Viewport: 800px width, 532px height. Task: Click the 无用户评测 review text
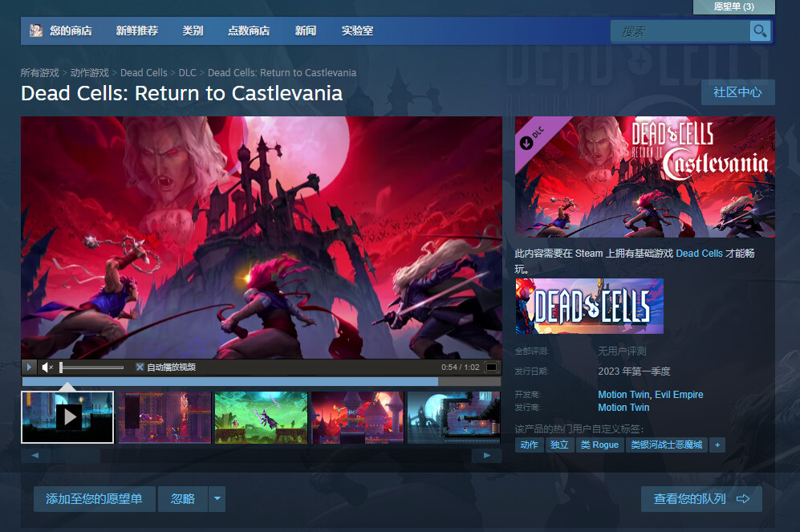coord(622,351)
